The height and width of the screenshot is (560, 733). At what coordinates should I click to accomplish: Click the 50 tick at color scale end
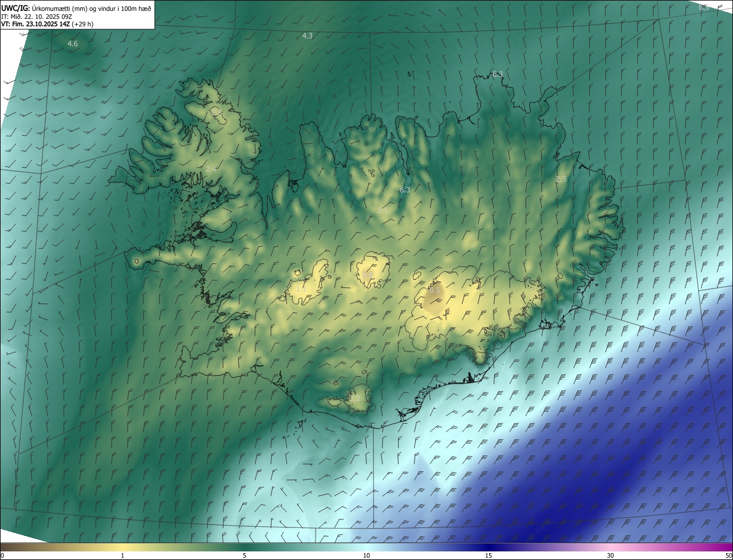[728, 555]
